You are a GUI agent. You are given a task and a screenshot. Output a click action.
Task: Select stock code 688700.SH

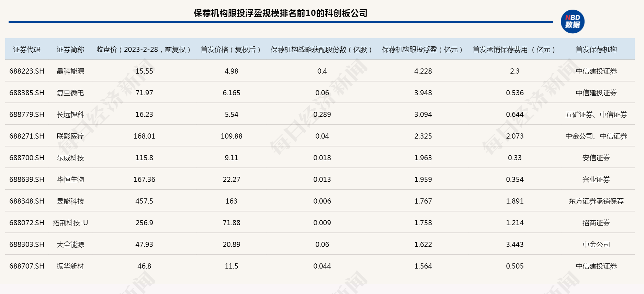click(x=27, y=158)
